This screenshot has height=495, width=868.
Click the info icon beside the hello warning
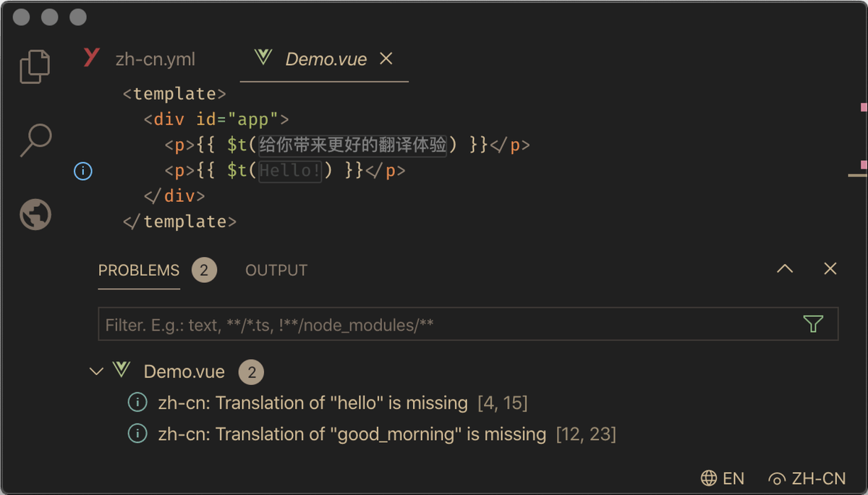tap(137, 402)
